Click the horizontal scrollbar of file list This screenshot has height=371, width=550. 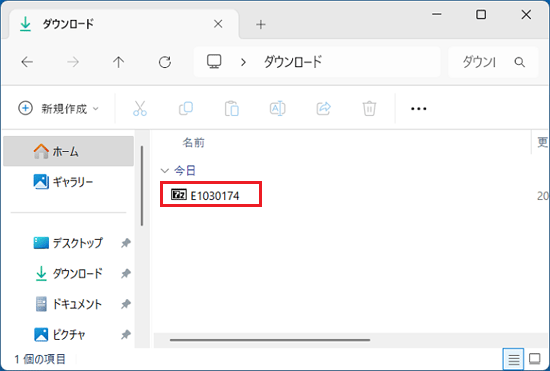(x=270, y=340)
